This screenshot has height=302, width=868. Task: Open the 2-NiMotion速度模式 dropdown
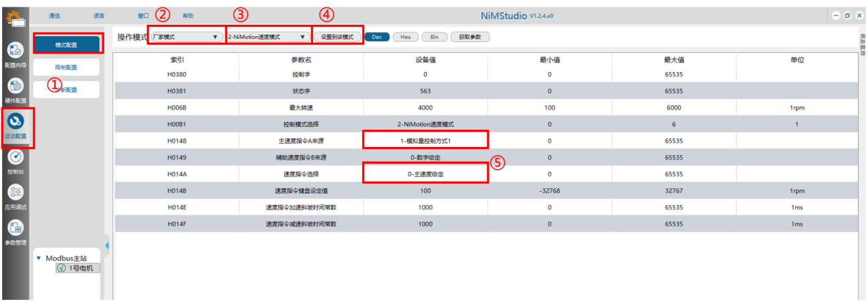coord(267,37)
